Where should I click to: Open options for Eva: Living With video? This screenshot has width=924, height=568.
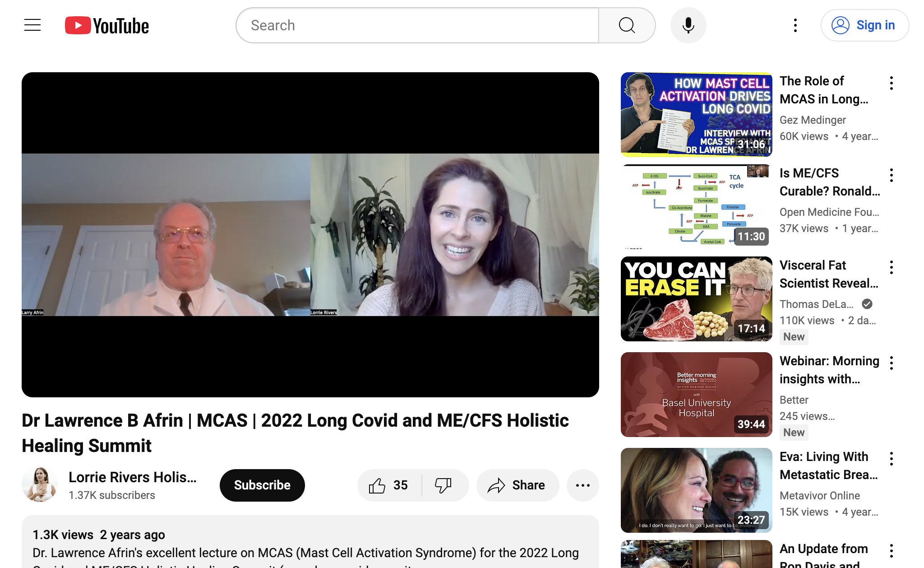click(x=892, y=459)
